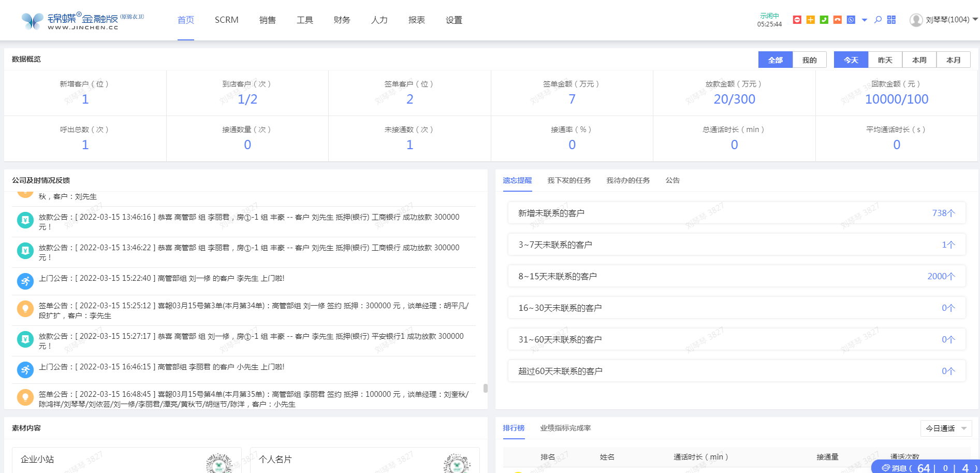
Task: Click the 未接通数 value 1
Action: click(x=410, y=145)
